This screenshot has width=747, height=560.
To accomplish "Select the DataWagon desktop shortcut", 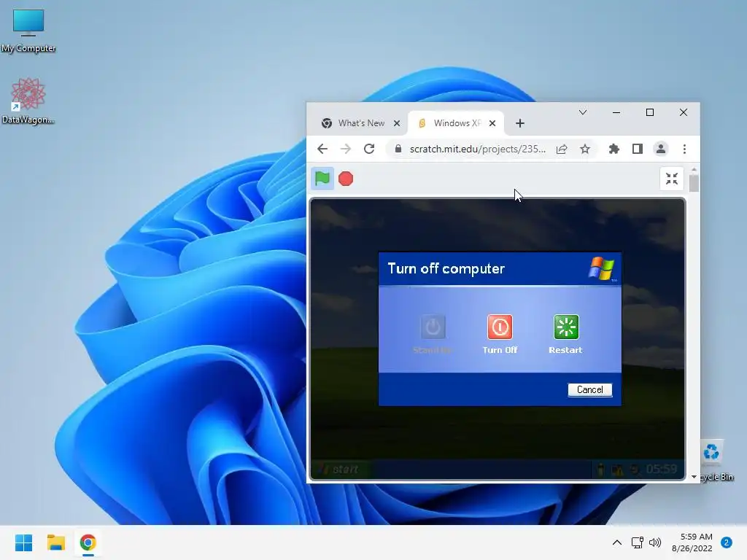I will click(x=28, y=101).
